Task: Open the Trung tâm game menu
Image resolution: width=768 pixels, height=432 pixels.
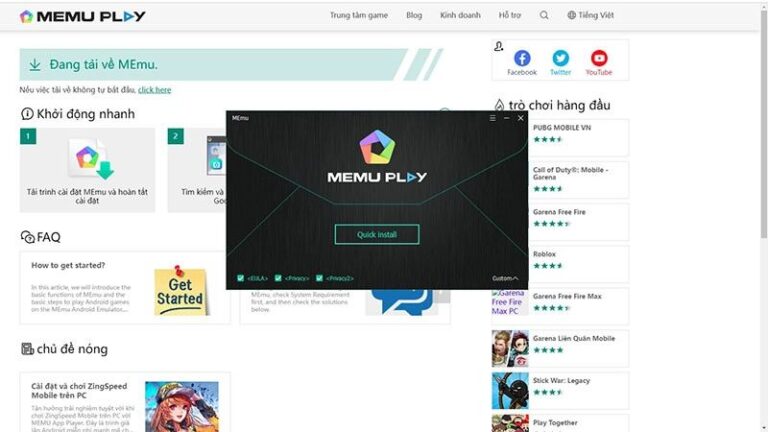Action: point(358,16)
